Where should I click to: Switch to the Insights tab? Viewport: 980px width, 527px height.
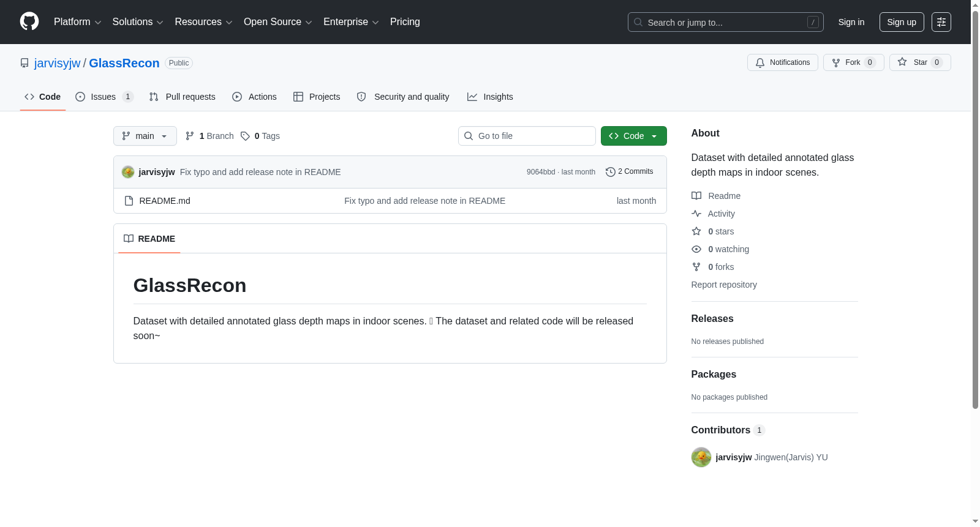pyautogui.click(x=490, y=97)
